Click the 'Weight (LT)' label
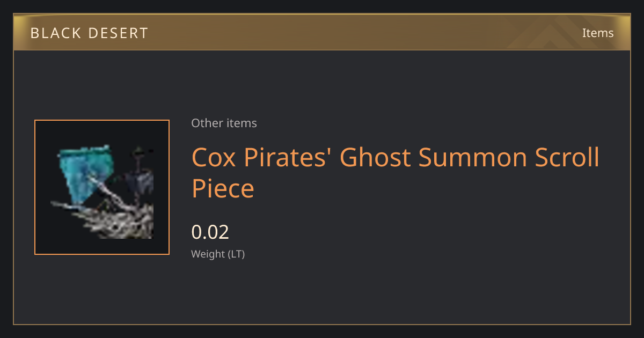The width and height of the screenshot is (644, 338). pyautogui.click(x=218, y=254)
